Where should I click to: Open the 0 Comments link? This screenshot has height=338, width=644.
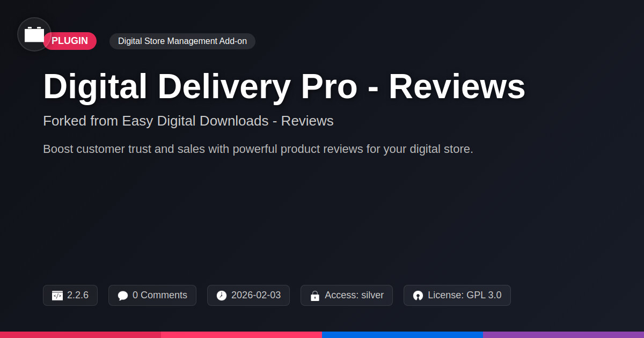pos(160,295)
